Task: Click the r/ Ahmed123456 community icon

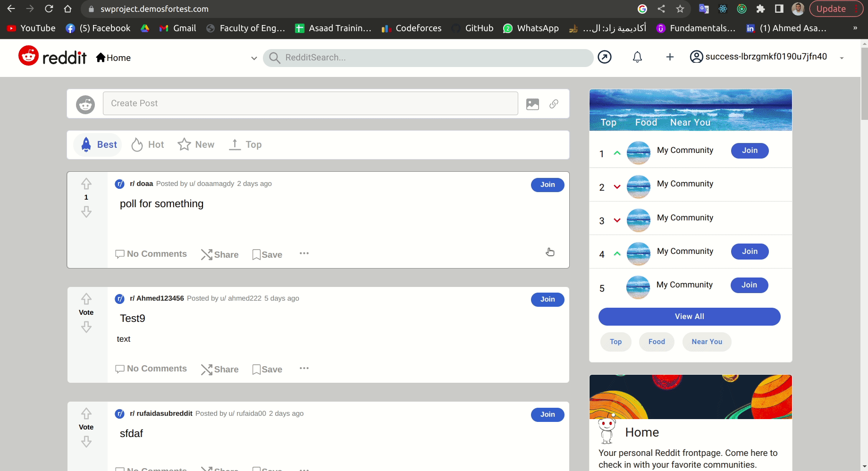Action: pyautogui.click(x=120, y=299)
